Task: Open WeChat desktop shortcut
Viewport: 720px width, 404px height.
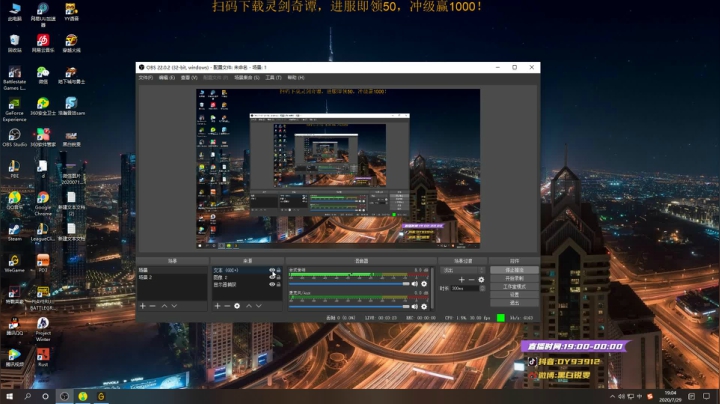Action: (43, 75)
